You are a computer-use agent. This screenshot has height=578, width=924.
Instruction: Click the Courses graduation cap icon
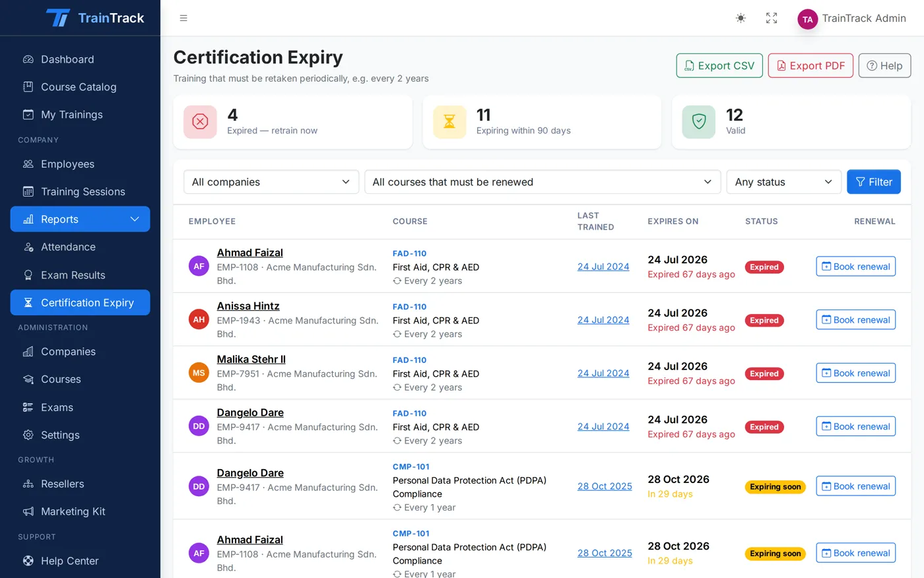(28, 379)
